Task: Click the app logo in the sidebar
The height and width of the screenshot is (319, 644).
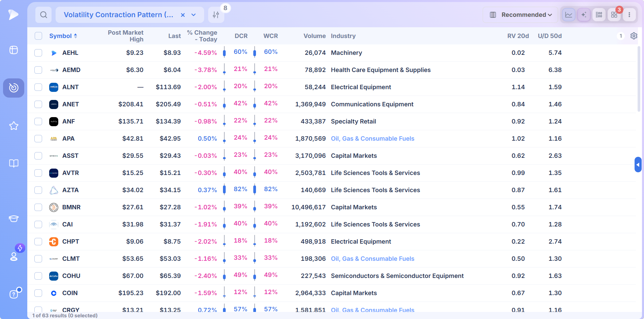Action: (x=13, y=14)
